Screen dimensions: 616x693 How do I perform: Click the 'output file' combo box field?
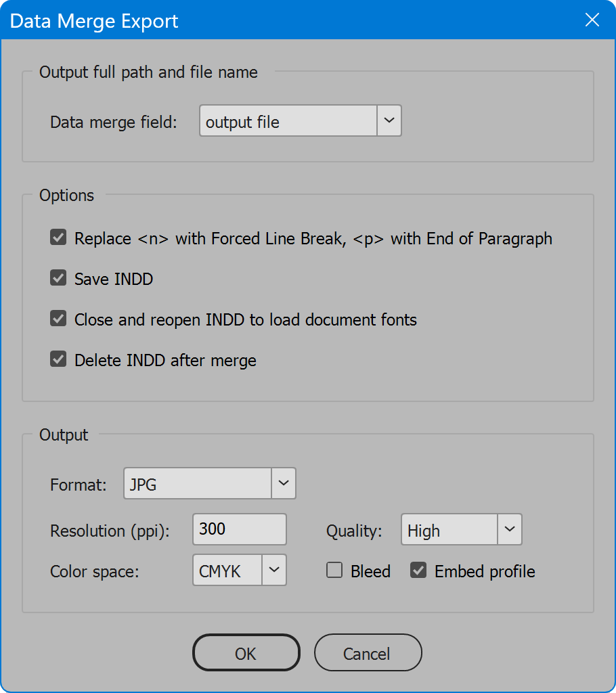[x=288, y=121]
